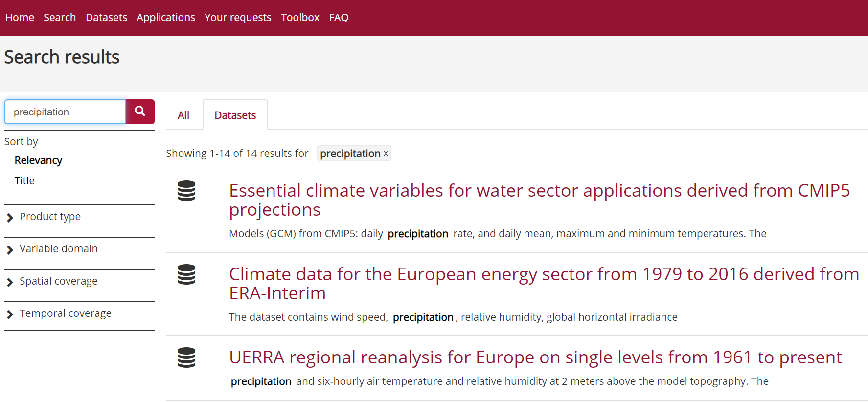Expand the Product type filter
This screenshot has width=868, height=402.
tap(50, 217)
